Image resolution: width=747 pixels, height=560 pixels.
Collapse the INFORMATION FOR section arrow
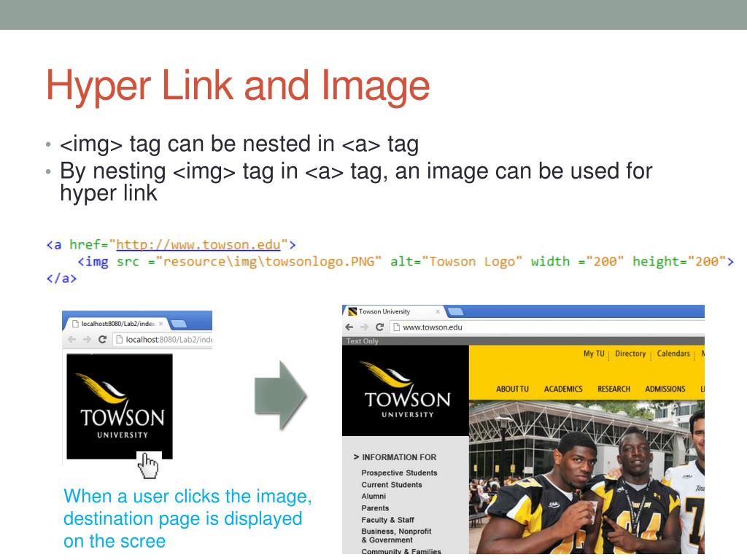(356, 457)
